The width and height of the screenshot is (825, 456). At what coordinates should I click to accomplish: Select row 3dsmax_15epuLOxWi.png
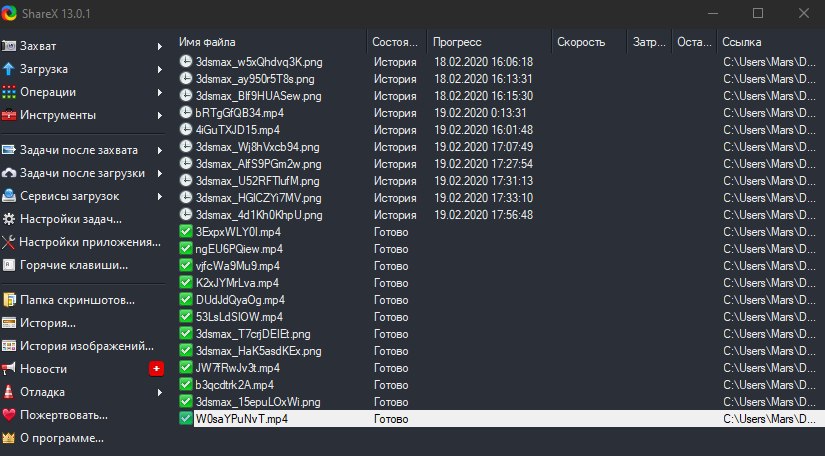(500, 402)
